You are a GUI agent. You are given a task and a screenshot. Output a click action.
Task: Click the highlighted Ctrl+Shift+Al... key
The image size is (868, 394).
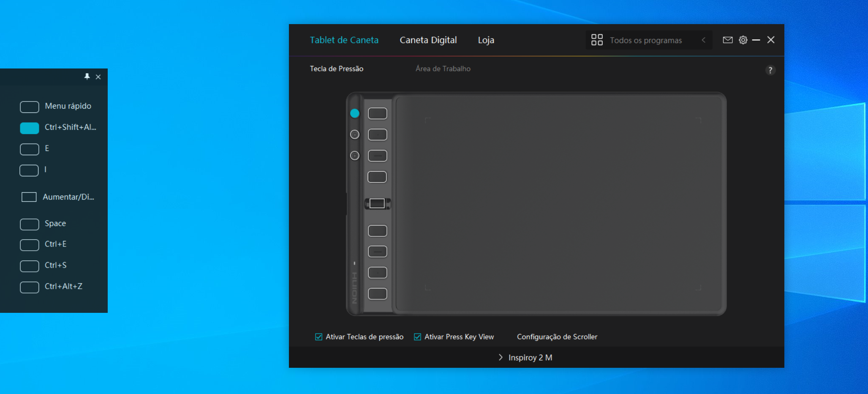(x=30, y=128)
